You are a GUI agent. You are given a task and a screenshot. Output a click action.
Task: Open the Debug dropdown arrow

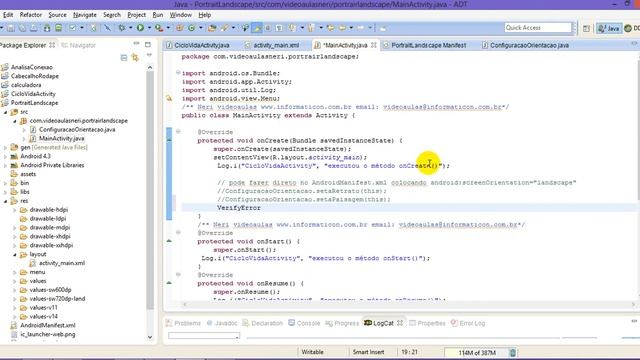(x=131, y=28)
